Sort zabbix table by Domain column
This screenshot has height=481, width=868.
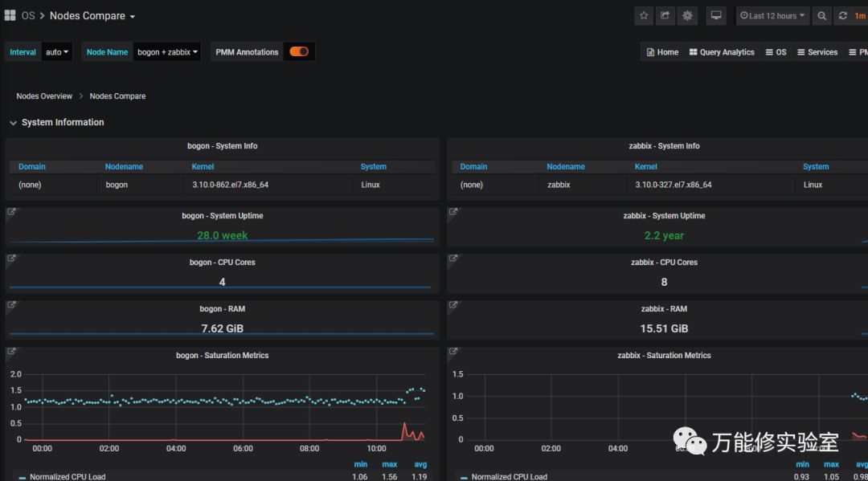[x=474, y=166]
